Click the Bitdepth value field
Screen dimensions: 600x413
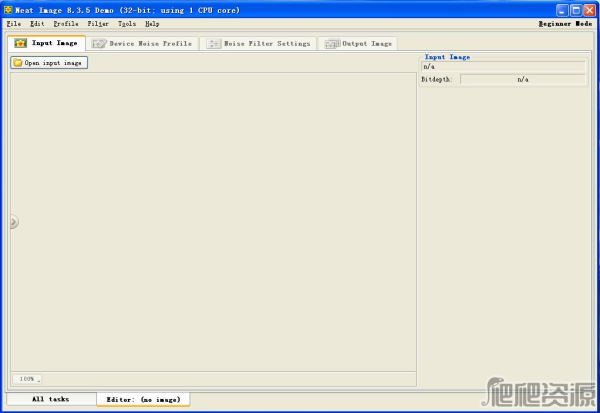coord(522,79)
